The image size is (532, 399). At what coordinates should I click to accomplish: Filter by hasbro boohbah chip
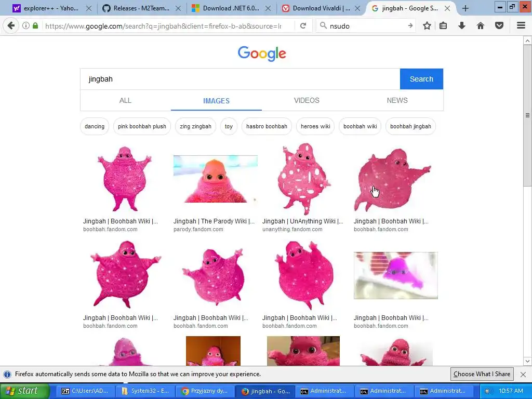click(x=267, y=126)
